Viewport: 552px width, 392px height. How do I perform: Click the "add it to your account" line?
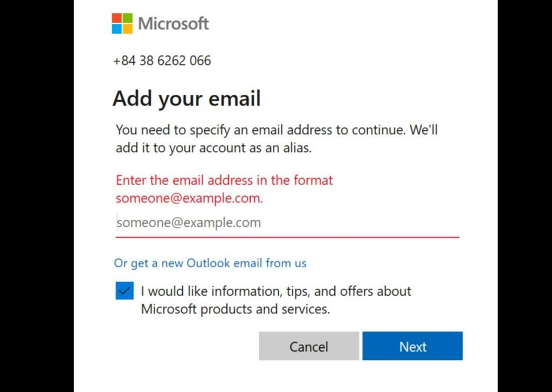[x=213, y=148]
